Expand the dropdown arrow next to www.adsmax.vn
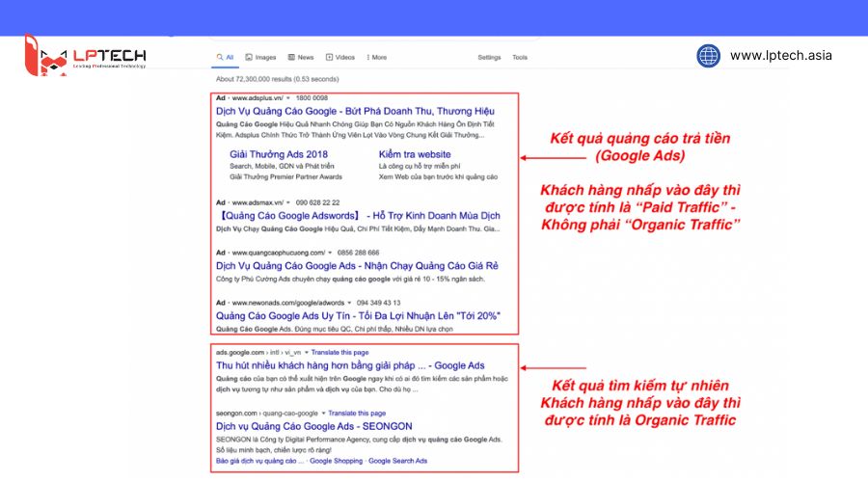Screen dimensions: 868x482 coord(287,202)
